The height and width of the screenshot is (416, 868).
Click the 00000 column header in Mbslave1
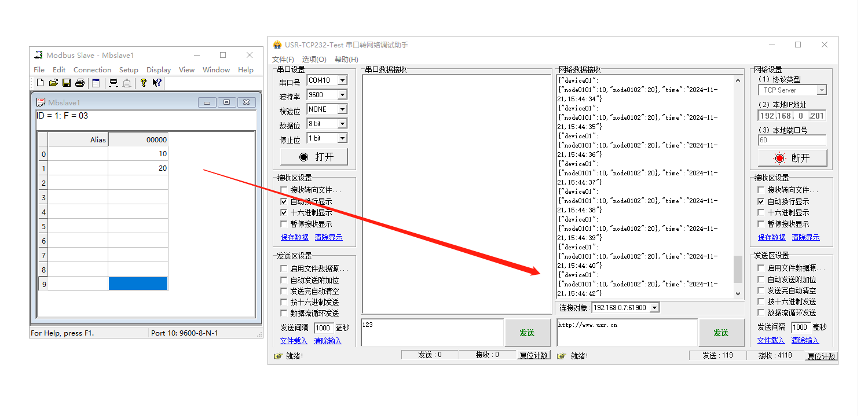tap(138, 139)
